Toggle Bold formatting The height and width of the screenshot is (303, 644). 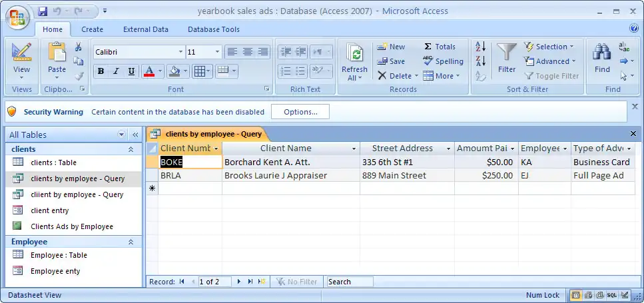(101, 71)
